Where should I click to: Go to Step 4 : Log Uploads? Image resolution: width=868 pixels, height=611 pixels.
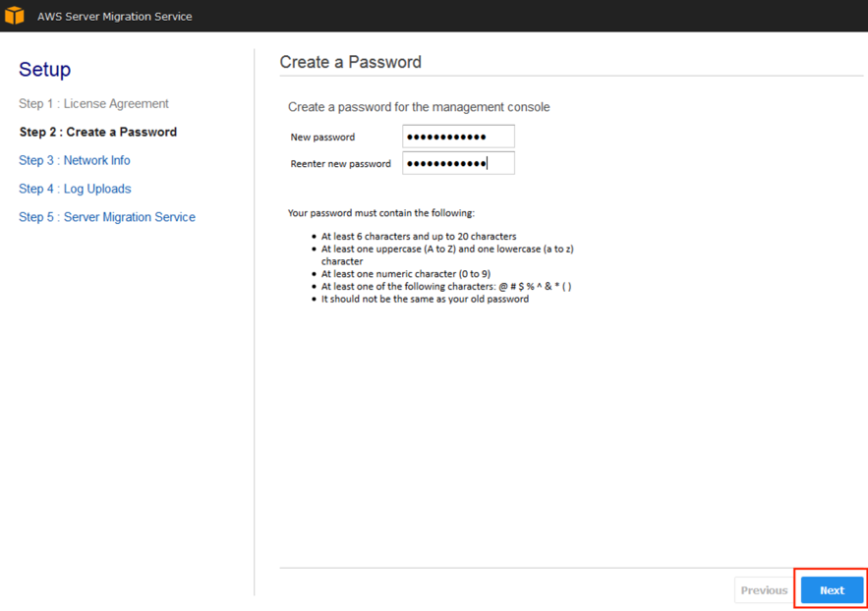76,189
